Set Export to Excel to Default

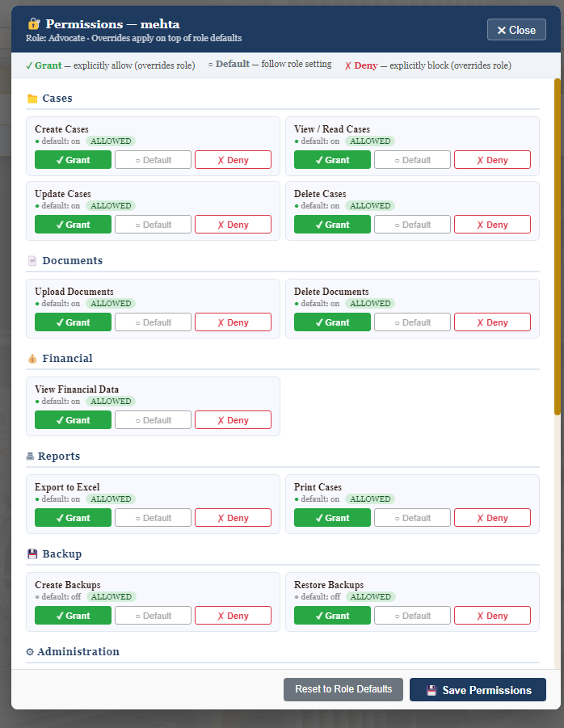point(153,518)
